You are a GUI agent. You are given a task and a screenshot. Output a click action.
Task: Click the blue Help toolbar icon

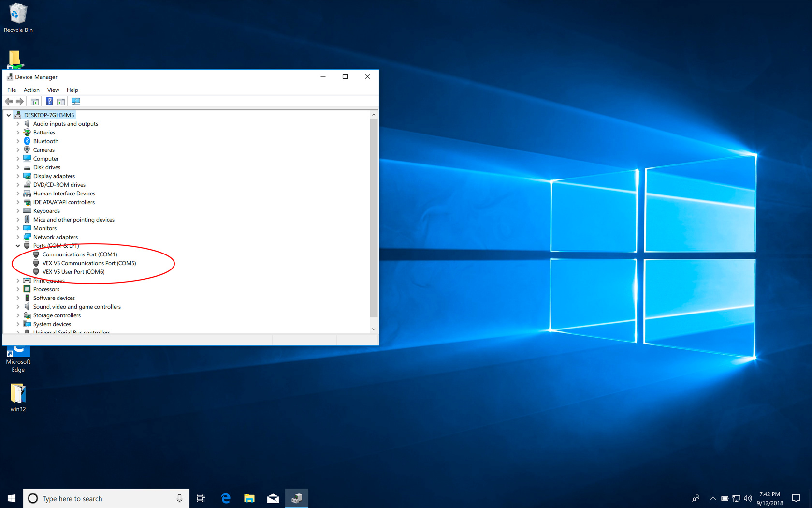pyautogui.click(x=49, y=102)
